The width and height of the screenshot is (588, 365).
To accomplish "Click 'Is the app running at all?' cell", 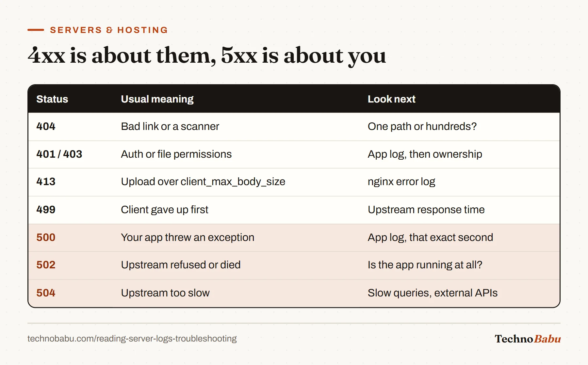I will coord(425,265).
